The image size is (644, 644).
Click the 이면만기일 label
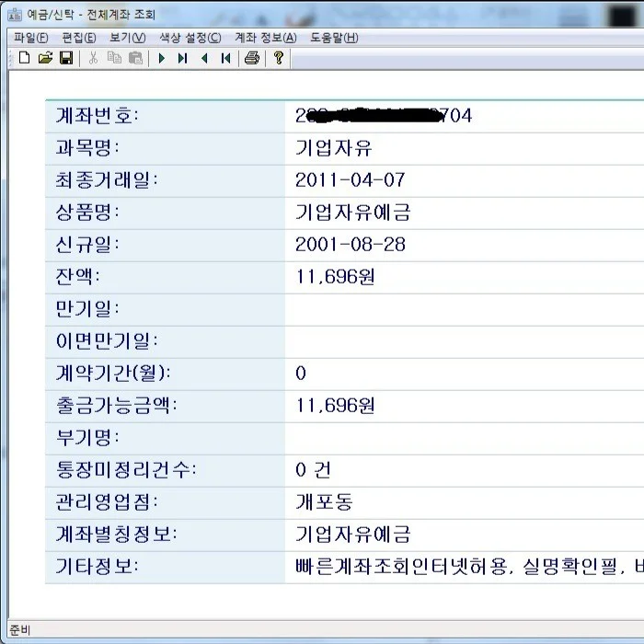(x=107, y=341)
